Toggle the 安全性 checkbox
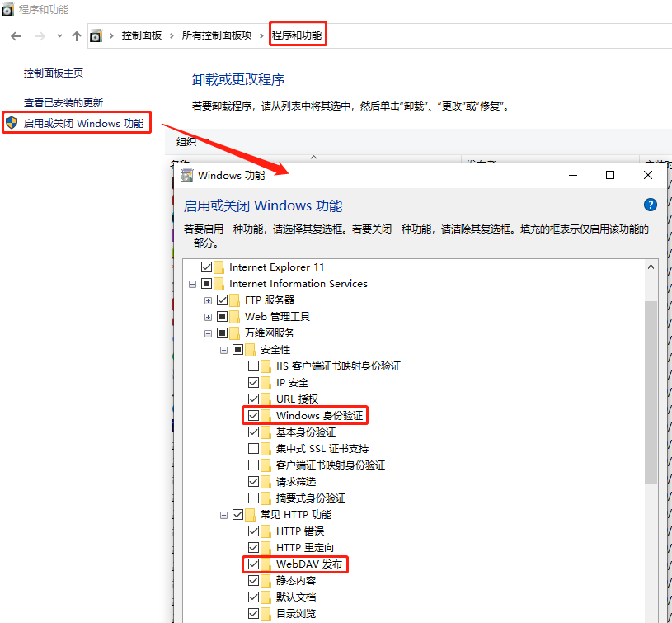The height and width of the screenshot is (623, 672). coord(237,350)
